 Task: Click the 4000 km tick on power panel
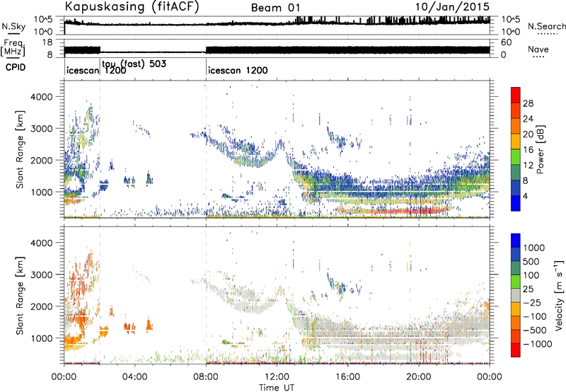pos(41,97)
